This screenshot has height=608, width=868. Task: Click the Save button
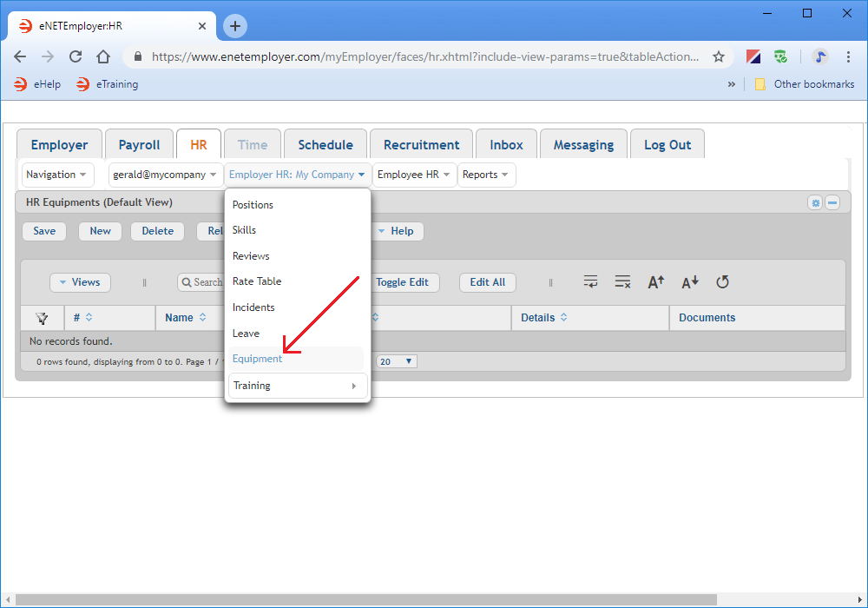(x=44, y=231)
